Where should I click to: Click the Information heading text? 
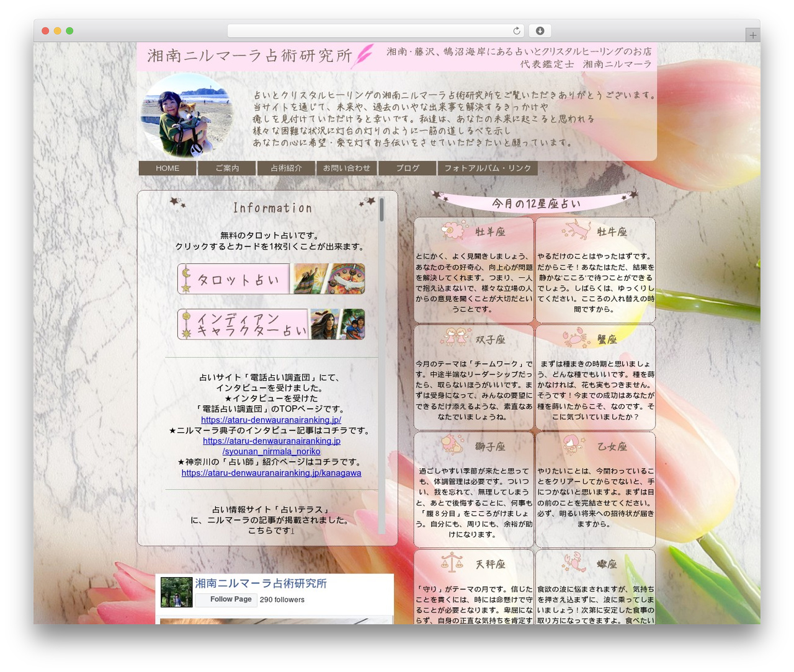click(272, 208)
